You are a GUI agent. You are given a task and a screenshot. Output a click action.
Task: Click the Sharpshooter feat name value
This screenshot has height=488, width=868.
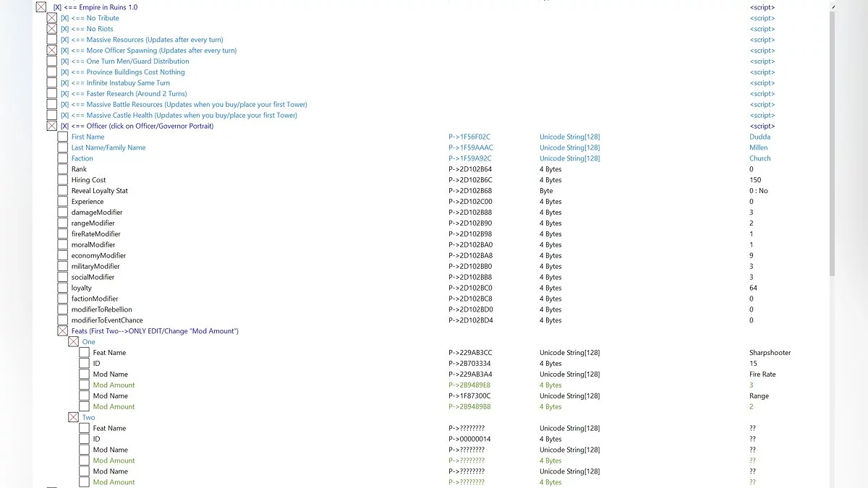click(x=770, y=353)
